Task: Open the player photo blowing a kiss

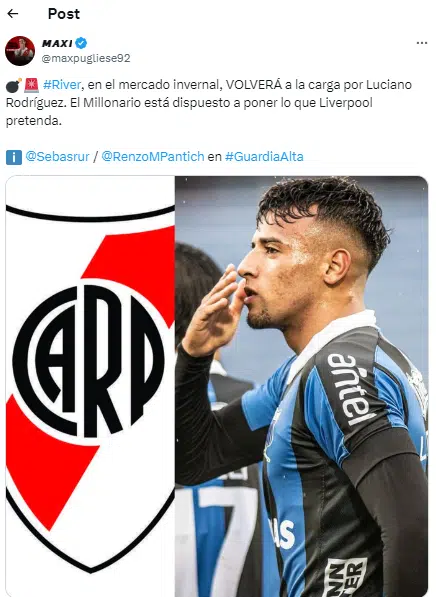Action: (x=301, y=386)
